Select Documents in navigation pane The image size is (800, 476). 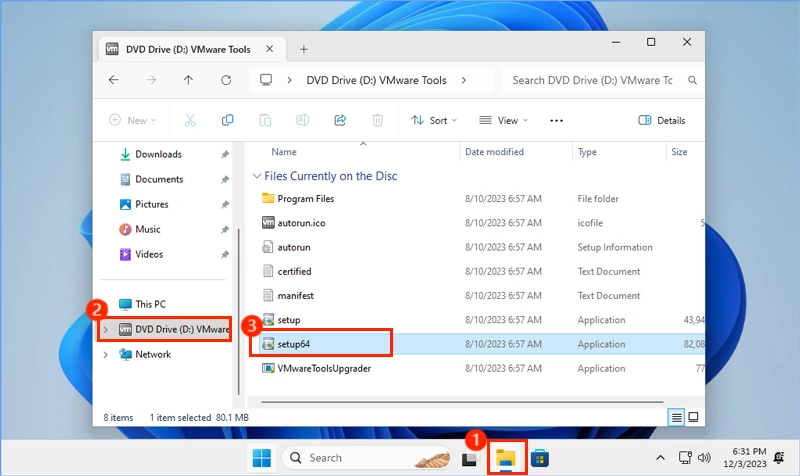159,180
